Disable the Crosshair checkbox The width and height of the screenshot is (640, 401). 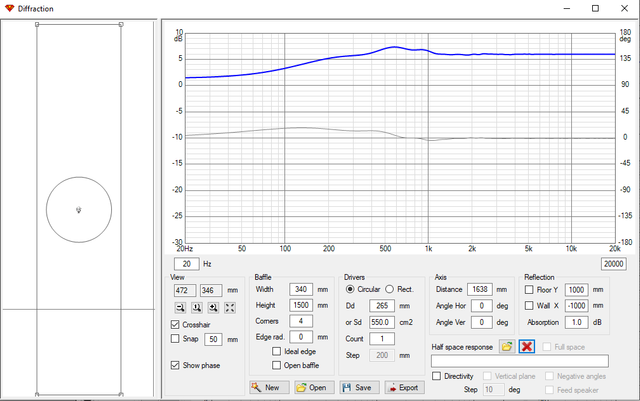(x=175, y=325)
